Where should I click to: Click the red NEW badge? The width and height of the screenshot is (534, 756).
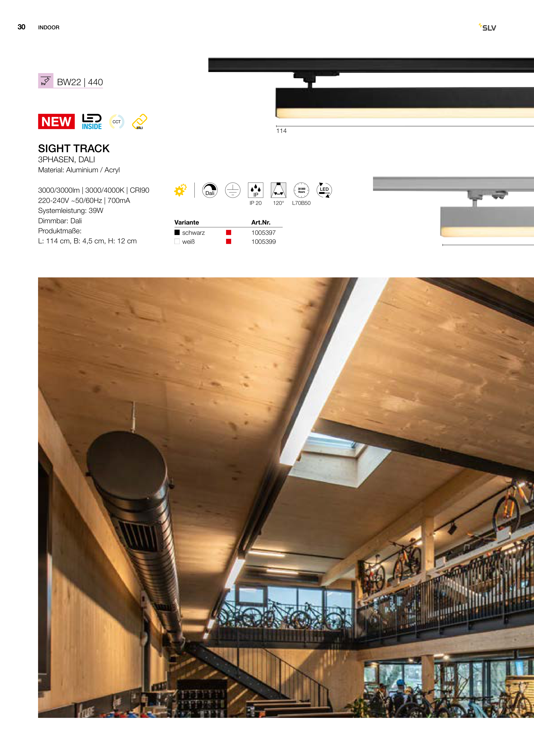(56, 122)
